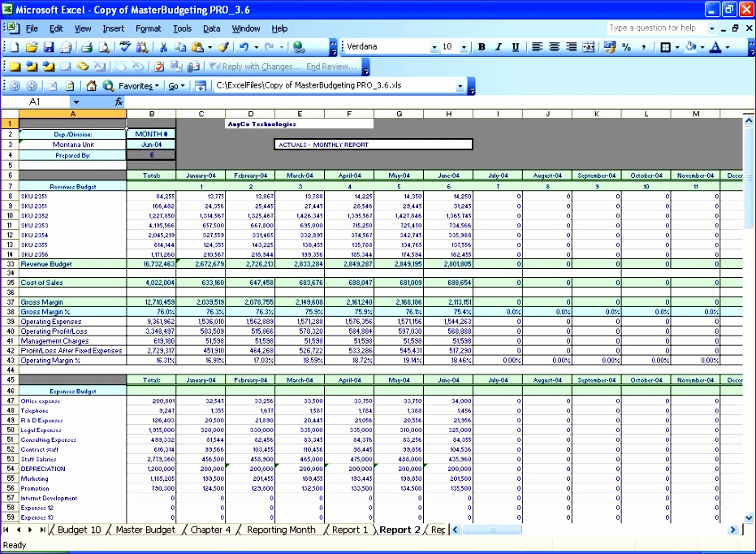This screenshot has height=554, width=756.
Task: Click the first sheet tab scroll arrow
Action: [6, 530]
